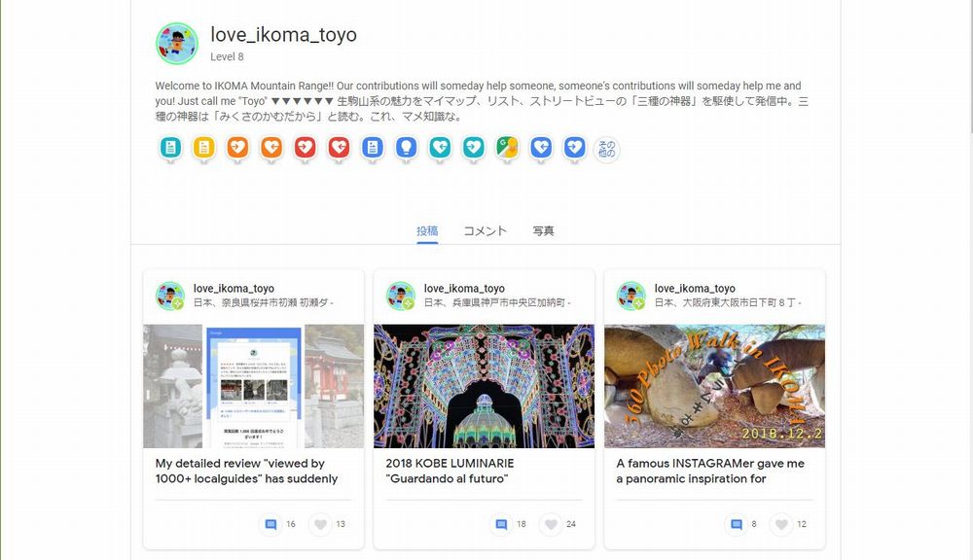Like the Kobe Luminarie post with 24 likes
This screenshot has width=973, height=560.
[551, 525]
